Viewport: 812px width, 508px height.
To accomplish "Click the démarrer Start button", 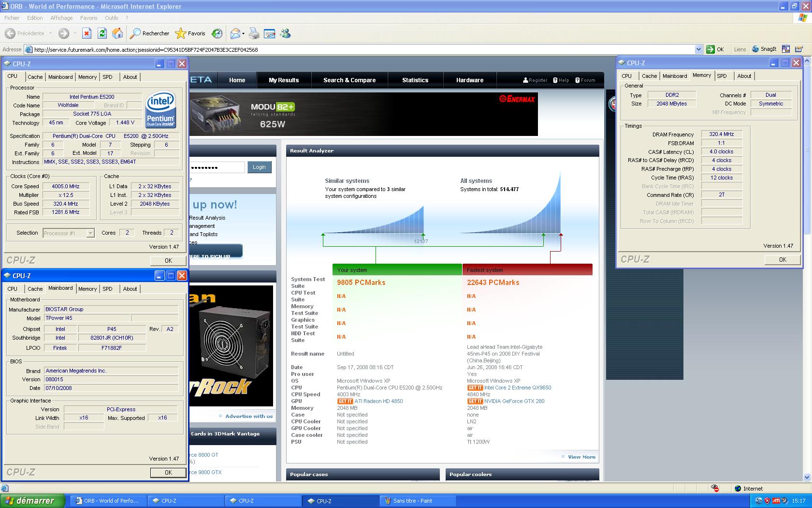I will [x=32, y=501].
